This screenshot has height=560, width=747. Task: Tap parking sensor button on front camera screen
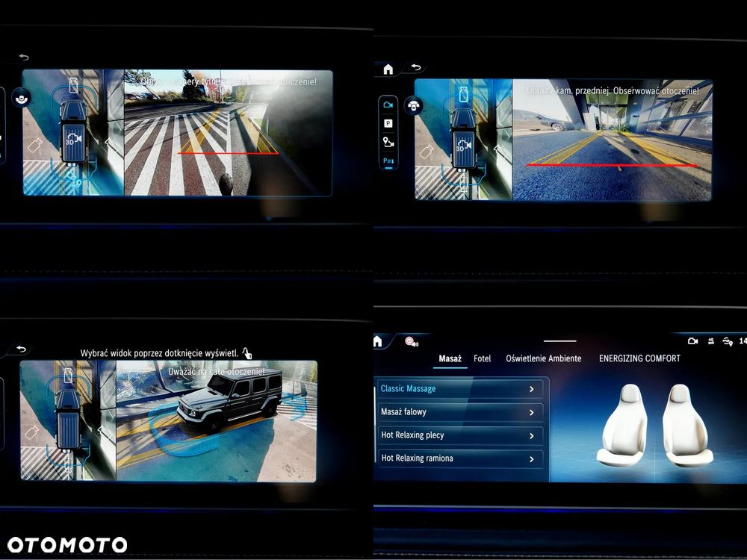tap(413, 105)
